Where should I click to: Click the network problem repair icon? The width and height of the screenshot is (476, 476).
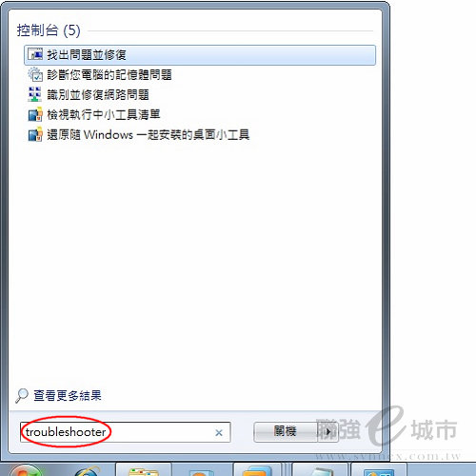click(35, 94)
